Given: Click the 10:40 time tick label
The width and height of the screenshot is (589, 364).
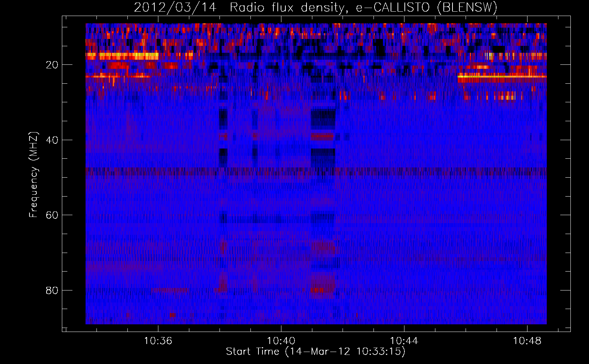Looking at the screenshot, I should coord(281,341).
